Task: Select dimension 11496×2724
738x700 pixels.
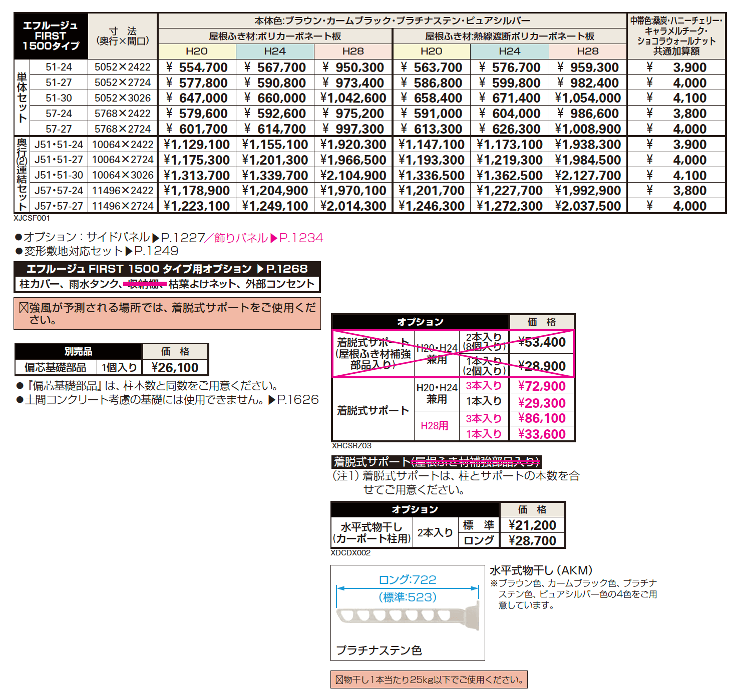Action: pyautogui.click(x=123, y=206)
